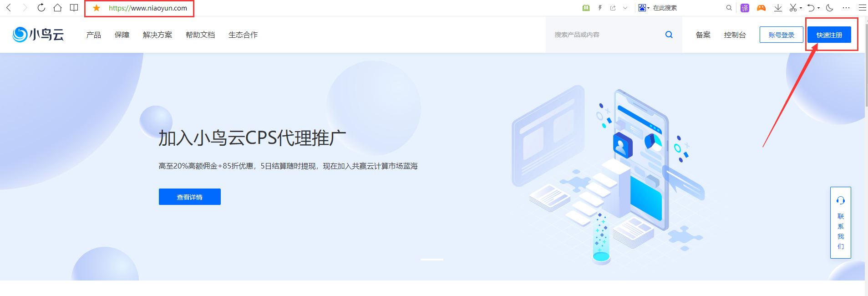Click the lightning speed mode icon
Viewport: 868px width, 296px height.
[x=600, y=8]
